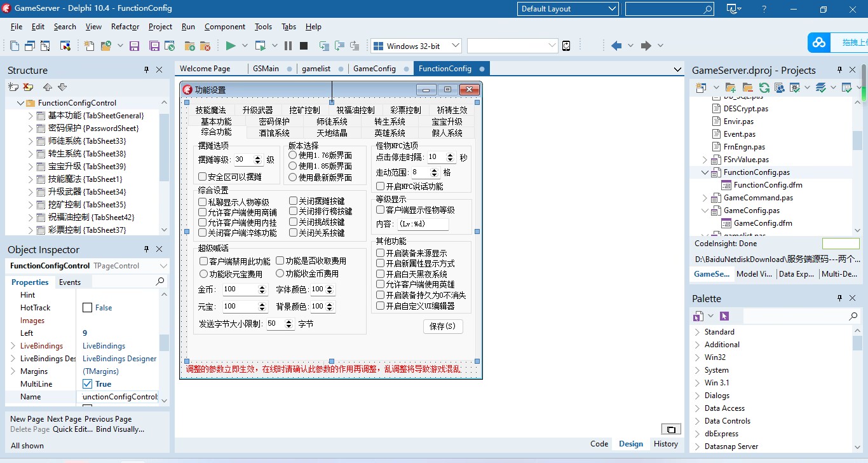Open the Windows 32-bit platform dropdown
The width and height of the screenshot is (868, 463).
(455, 46)
